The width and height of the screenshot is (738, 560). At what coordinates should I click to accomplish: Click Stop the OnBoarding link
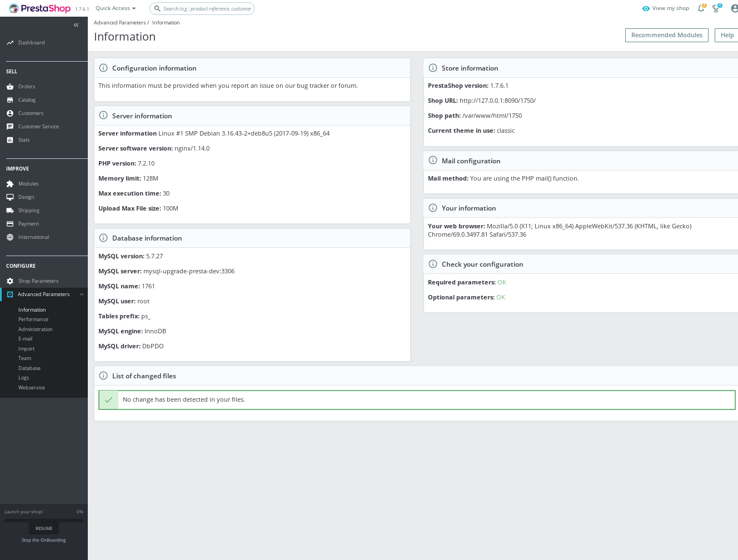[44, 540]
